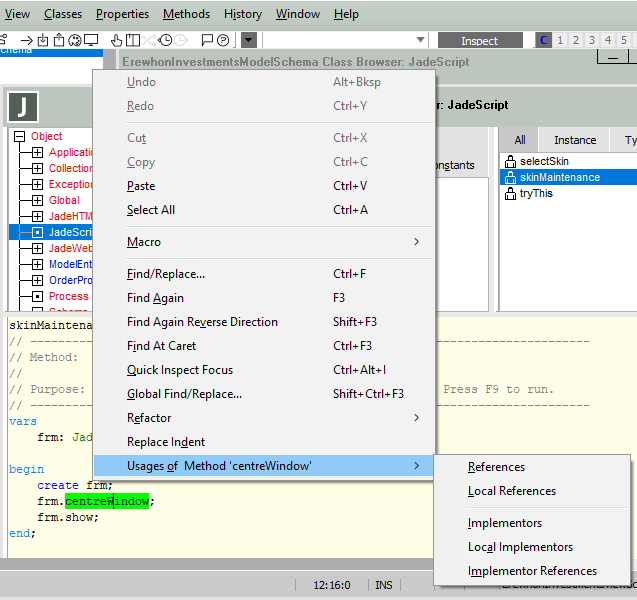This screenshot has width=637, height=600.
Task: Pick Local Implementors from the submenu
Action: click(520, 547)
